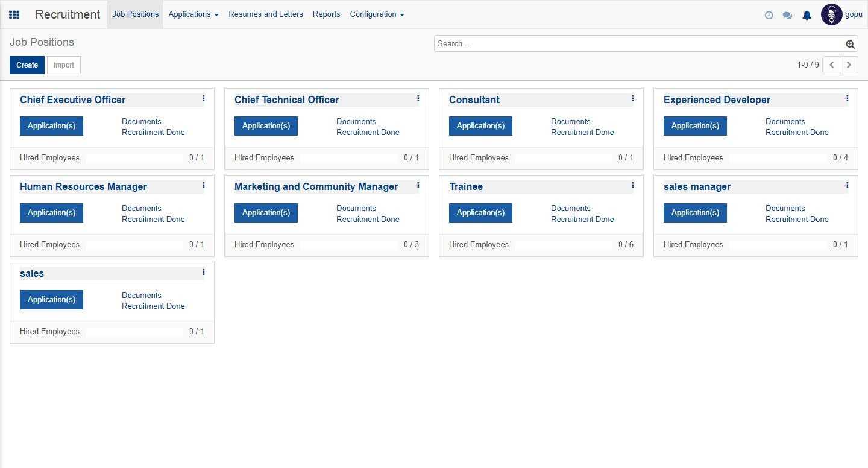Image resolution: width=868 pixels, height=468 pixels.
Task: Open kebab menu on sales manager card
Action: pos(847,186)
